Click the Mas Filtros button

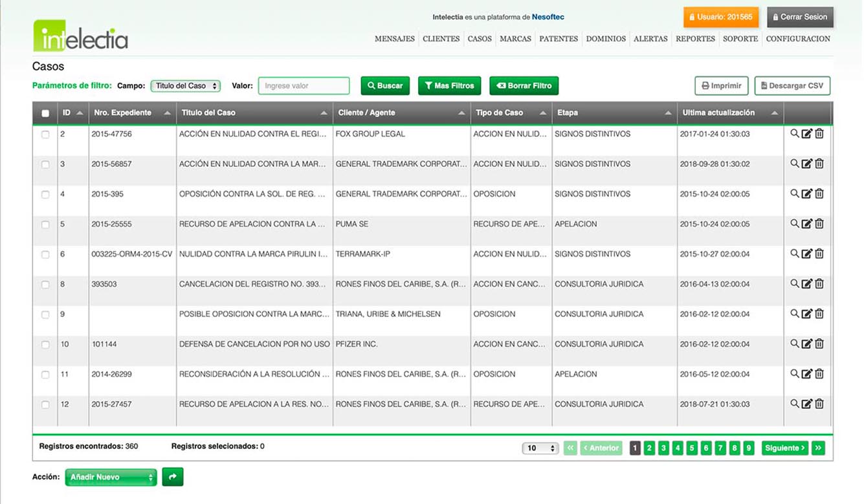pyautogui.click(x=449, y=85)
